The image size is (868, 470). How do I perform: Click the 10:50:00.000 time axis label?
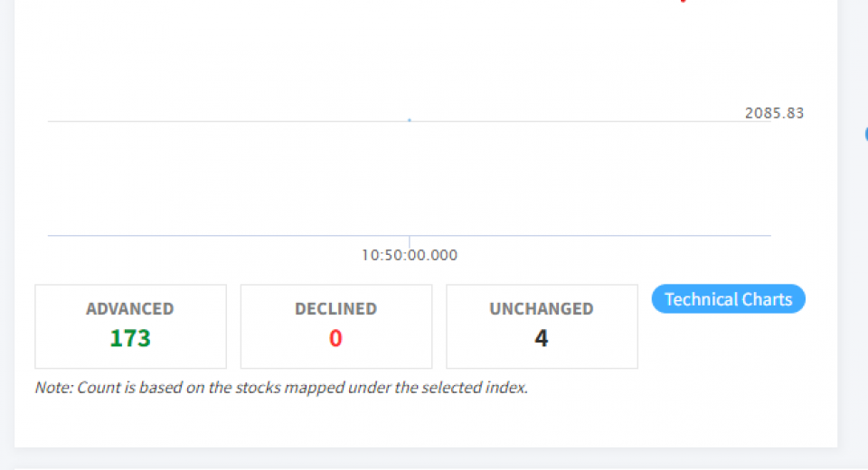(x=410, y=256)
